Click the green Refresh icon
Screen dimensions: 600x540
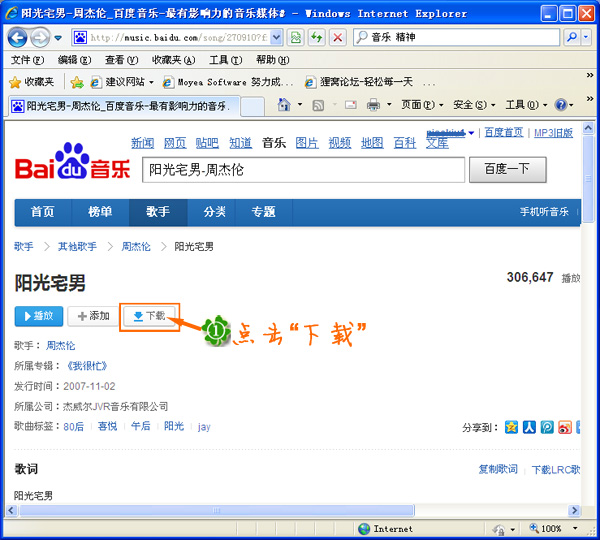316,38
